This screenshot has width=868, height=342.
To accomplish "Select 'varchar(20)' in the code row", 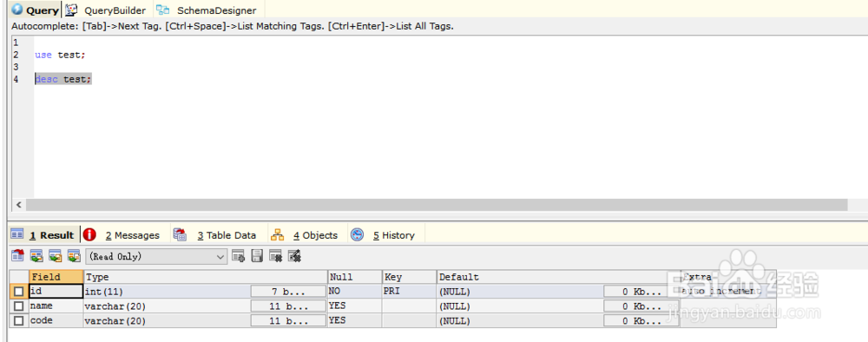I will pyautogui.click(x=167, y=320).
